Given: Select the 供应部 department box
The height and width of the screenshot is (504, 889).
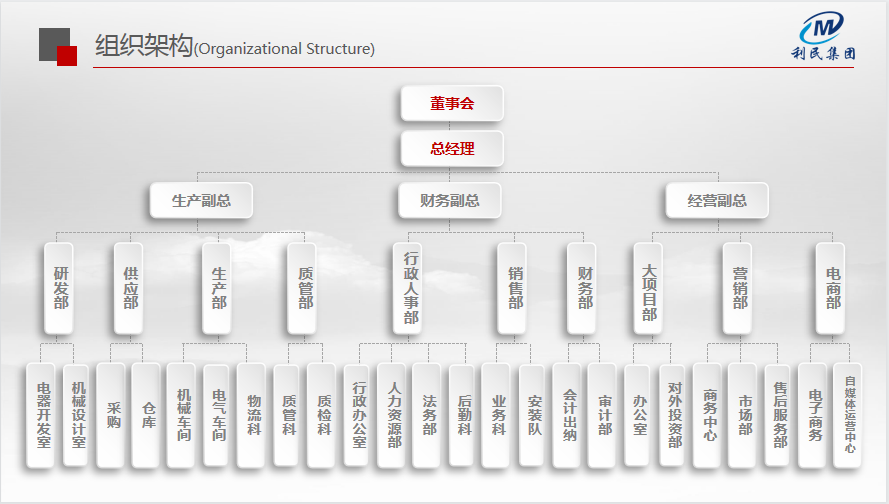Looking at the screenshot, I should (x=130, y=287).
